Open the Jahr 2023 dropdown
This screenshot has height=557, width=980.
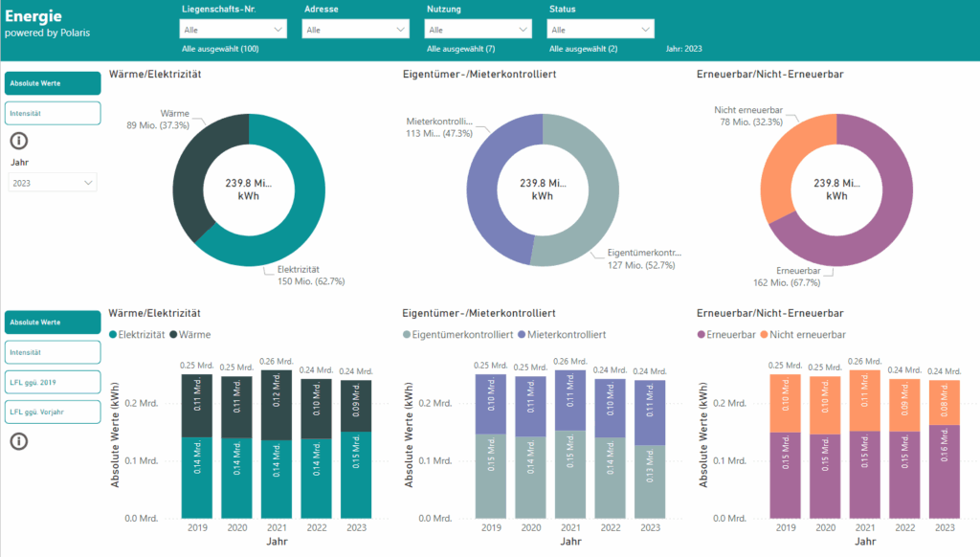click(x=53, y=182)
